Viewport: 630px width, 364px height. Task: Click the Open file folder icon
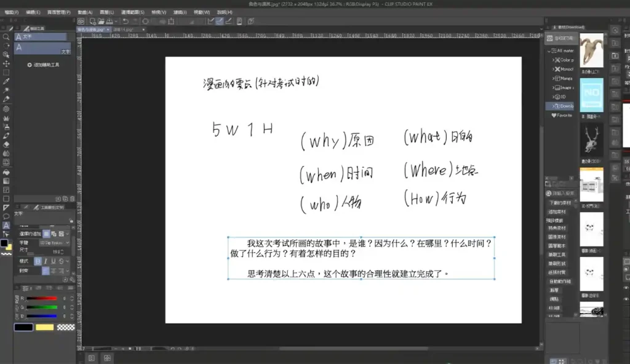coord(100,21)
